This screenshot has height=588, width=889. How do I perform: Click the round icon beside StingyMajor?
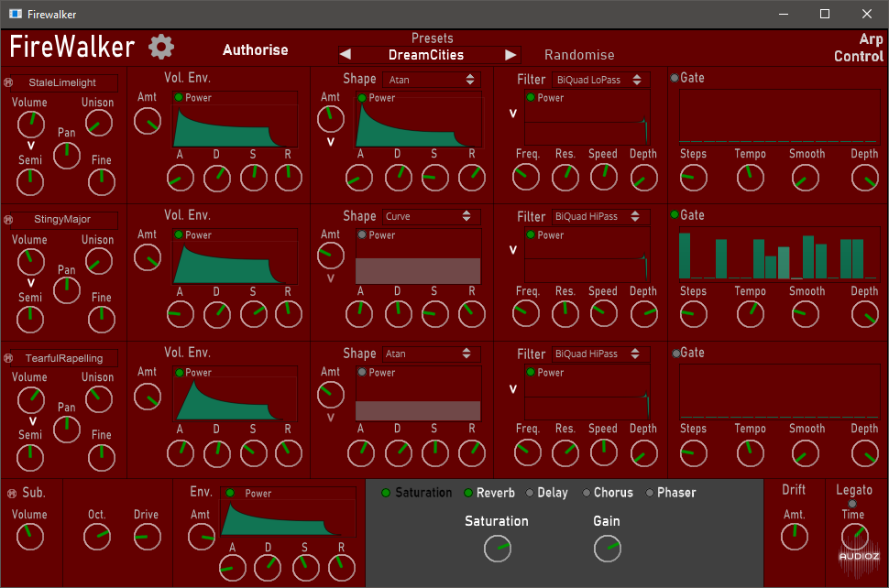[x=8, y=220]
